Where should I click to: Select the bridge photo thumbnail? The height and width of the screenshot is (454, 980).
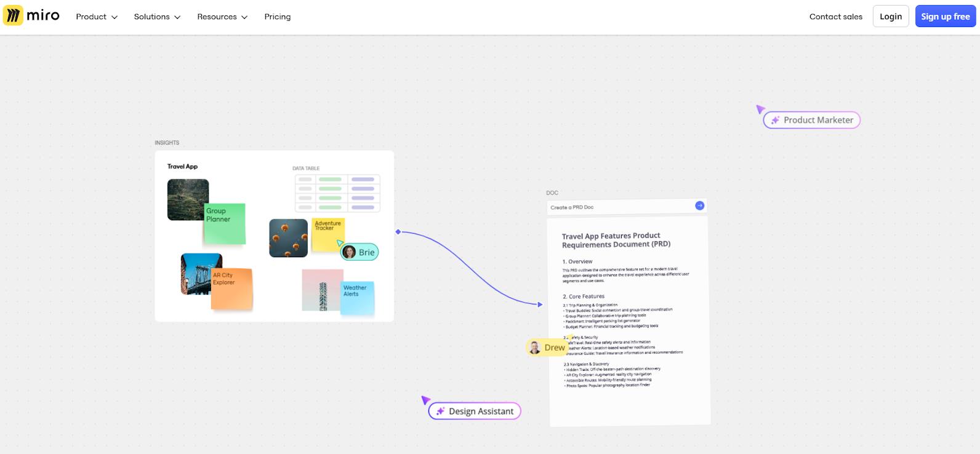[x=201, y=274]
